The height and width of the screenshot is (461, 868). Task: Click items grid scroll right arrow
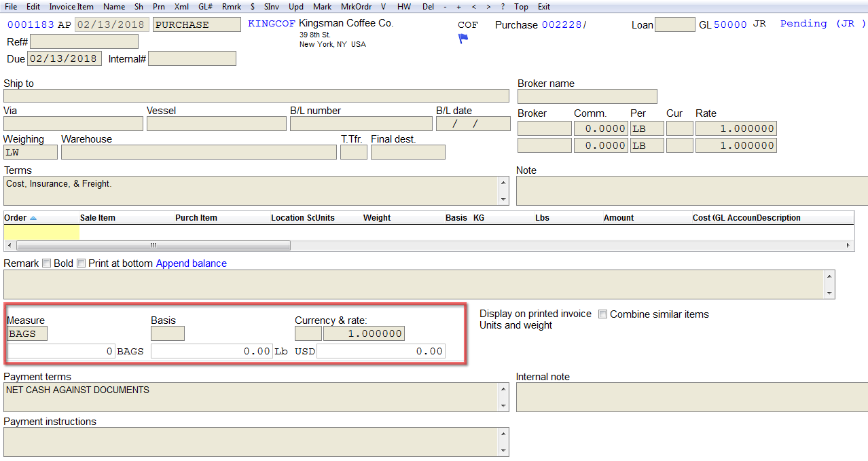848,245
